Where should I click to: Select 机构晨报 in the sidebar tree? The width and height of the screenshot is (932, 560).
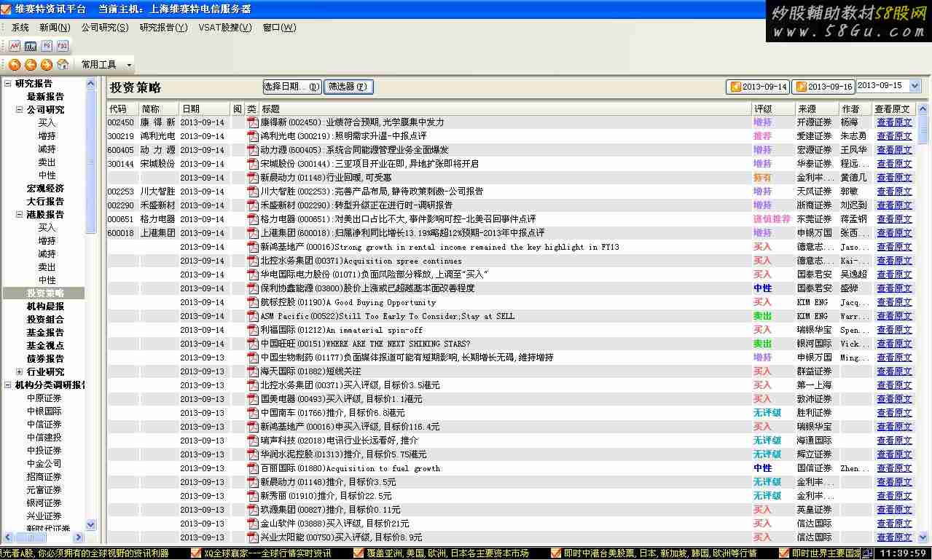(x=45, y=307)
